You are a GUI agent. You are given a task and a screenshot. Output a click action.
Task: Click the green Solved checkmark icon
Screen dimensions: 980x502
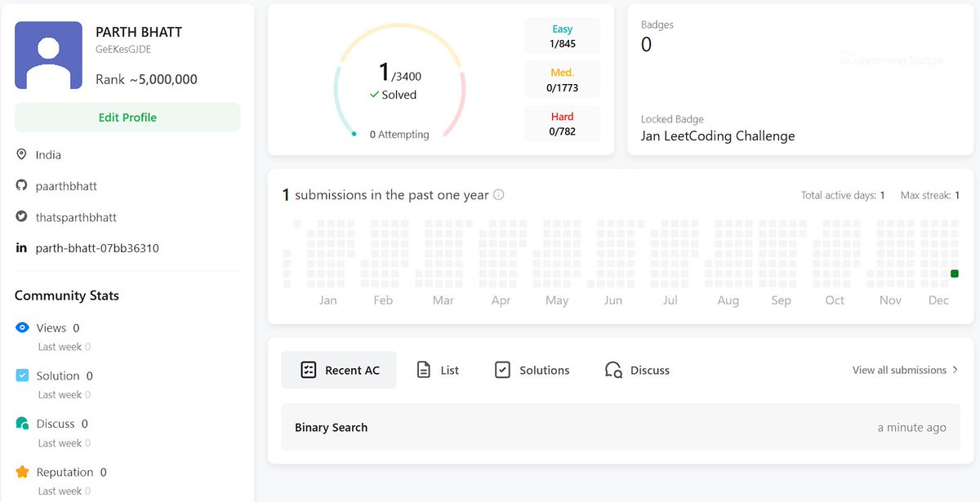[x=374, y=95]
